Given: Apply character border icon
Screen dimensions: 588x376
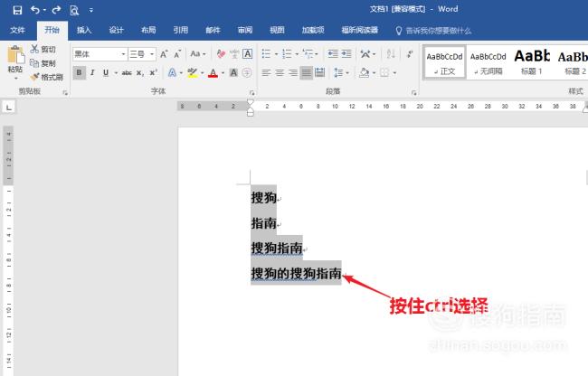Looking at the screenshot, I should (248, 54).
